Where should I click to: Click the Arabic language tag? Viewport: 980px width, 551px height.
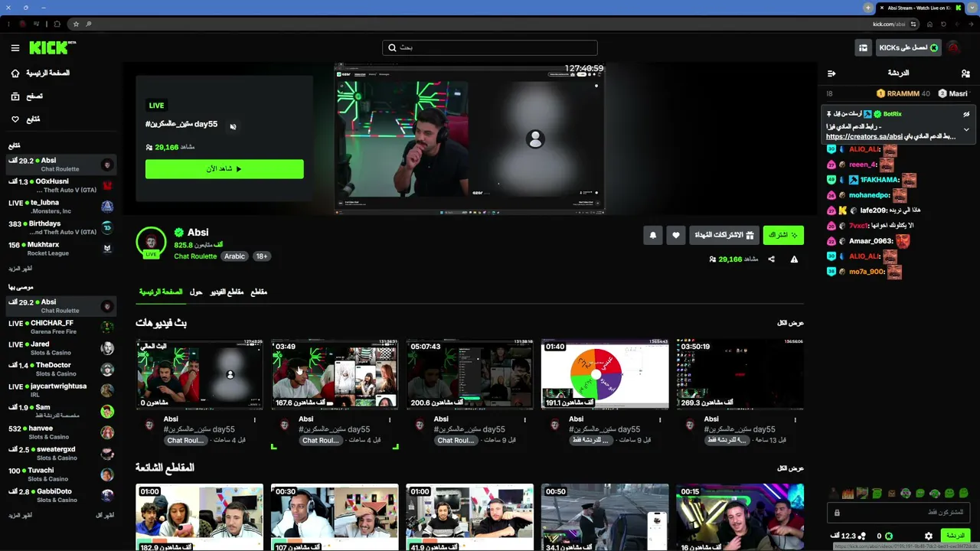pyautogui.click(x=234, y=256)
